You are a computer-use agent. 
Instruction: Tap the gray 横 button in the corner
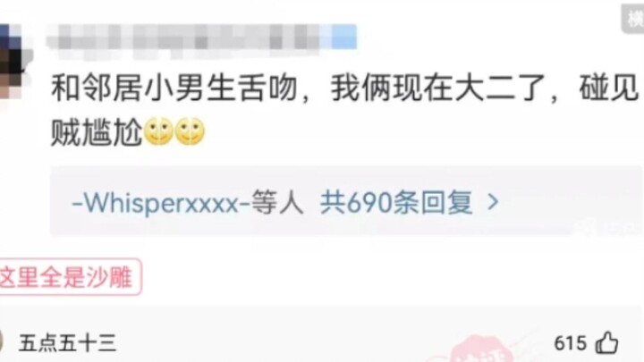pyautogui.click(x=633, y=19)
